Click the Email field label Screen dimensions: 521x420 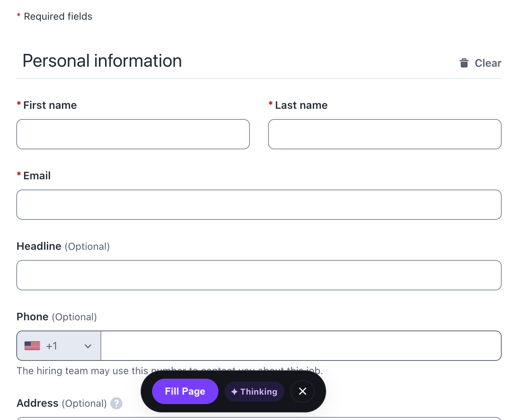pyautogui.click(x=37, y=176)
